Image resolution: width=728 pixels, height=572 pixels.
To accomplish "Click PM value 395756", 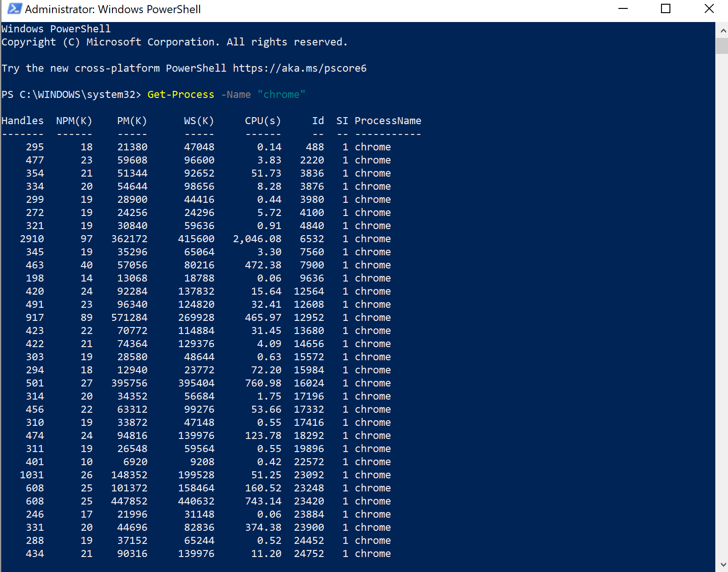I will coord(129,383).
